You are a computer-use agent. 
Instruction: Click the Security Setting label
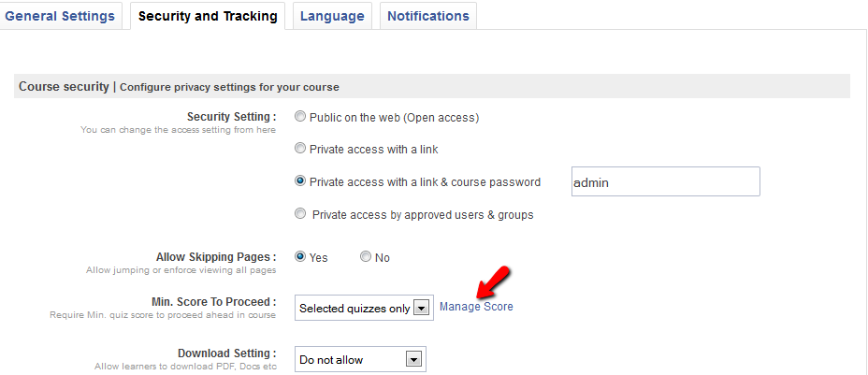pyautogui.click(x=232, y=117)
